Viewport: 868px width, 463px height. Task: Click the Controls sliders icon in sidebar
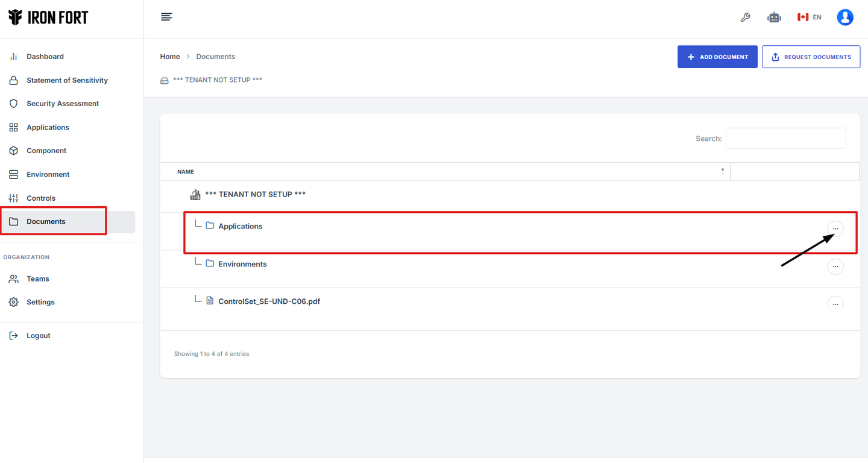click(13, 198)
